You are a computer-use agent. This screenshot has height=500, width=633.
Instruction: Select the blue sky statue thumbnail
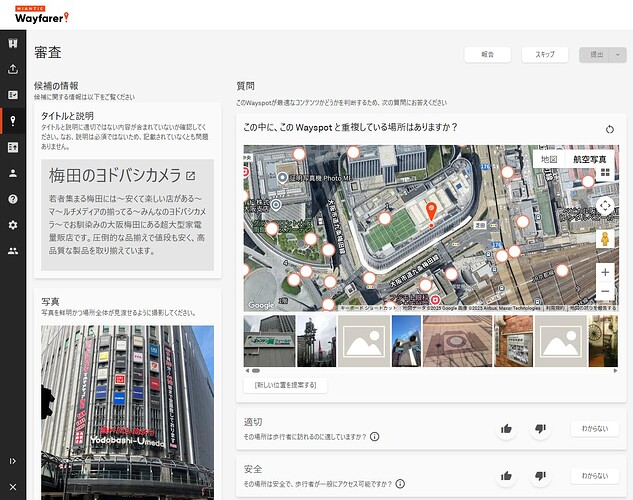(x=407, y=341)
